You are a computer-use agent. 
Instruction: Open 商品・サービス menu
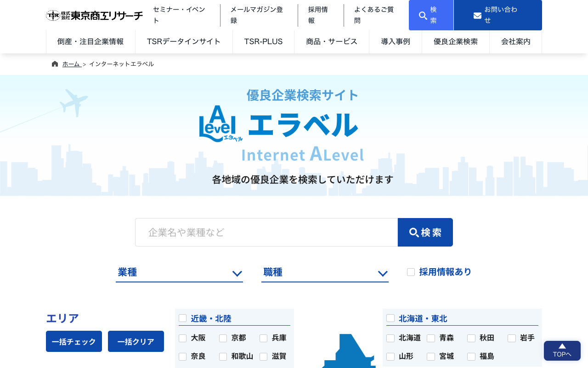pos(332,42)
